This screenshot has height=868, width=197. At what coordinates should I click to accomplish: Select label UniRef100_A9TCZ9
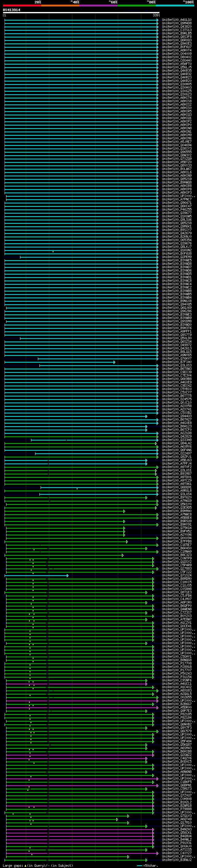tap(177, 481)
